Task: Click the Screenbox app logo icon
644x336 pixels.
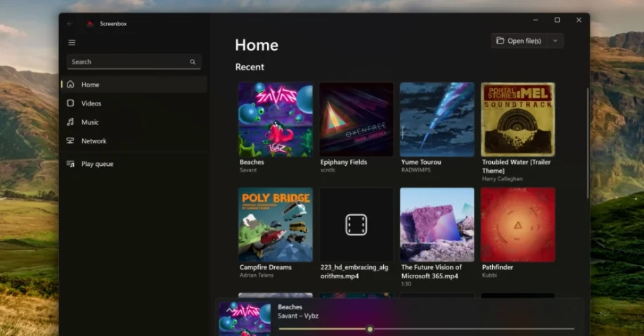Action: [90, 24]
